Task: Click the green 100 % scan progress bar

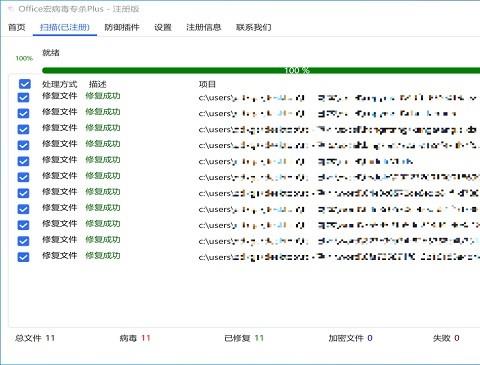Action: pyautogui.click(x=261, y=70)
